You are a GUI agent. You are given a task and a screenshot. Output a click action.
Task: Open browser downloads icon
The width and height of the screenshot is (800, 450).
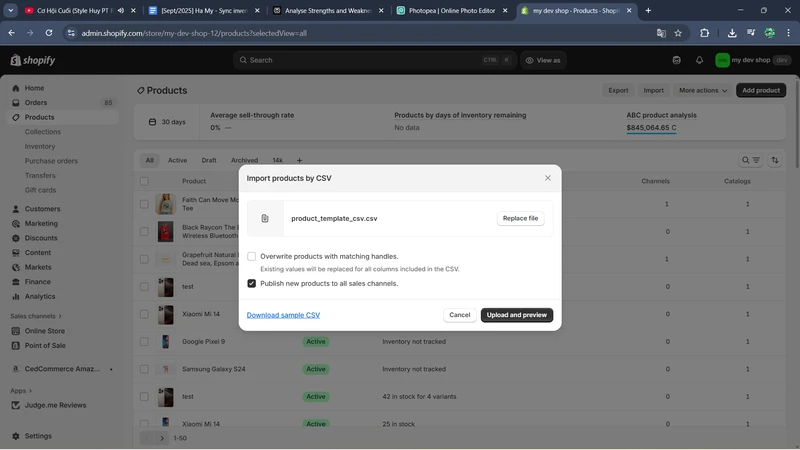[732, 33]
